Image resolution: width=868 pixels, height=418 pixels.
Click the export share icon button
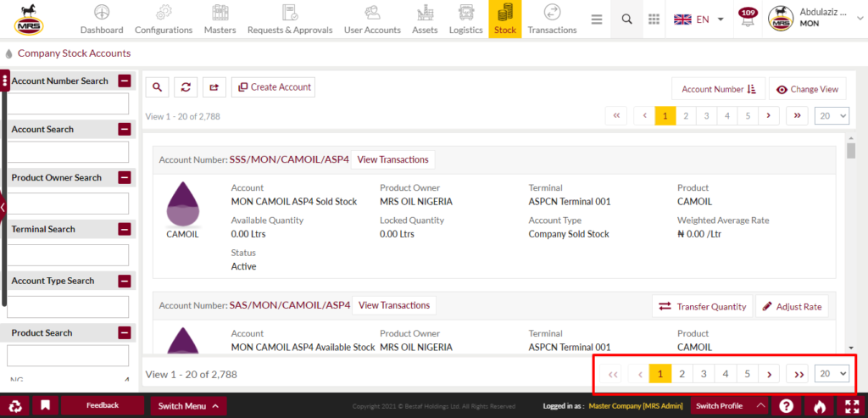(x=214, y=87)
